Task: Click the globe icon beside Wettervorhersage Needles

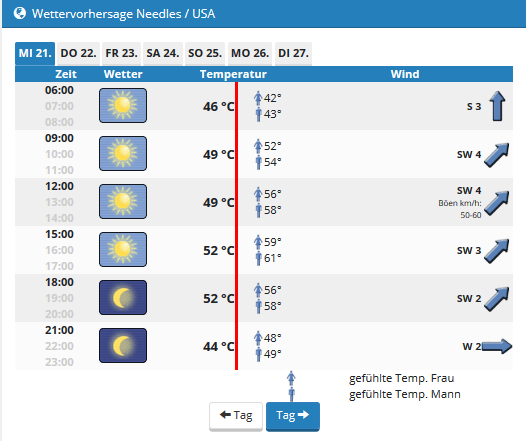Action: click(20, 13)
